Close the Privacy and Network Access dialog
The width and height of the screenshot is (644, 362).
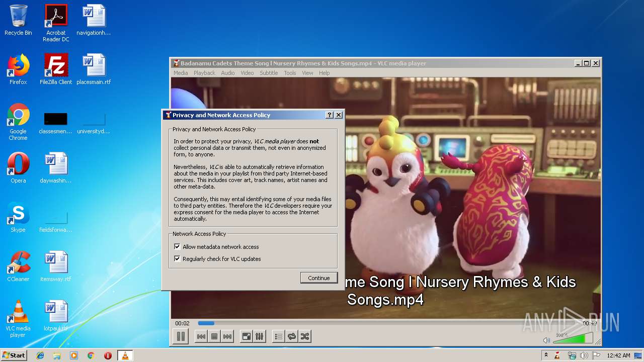click(339, 115)
